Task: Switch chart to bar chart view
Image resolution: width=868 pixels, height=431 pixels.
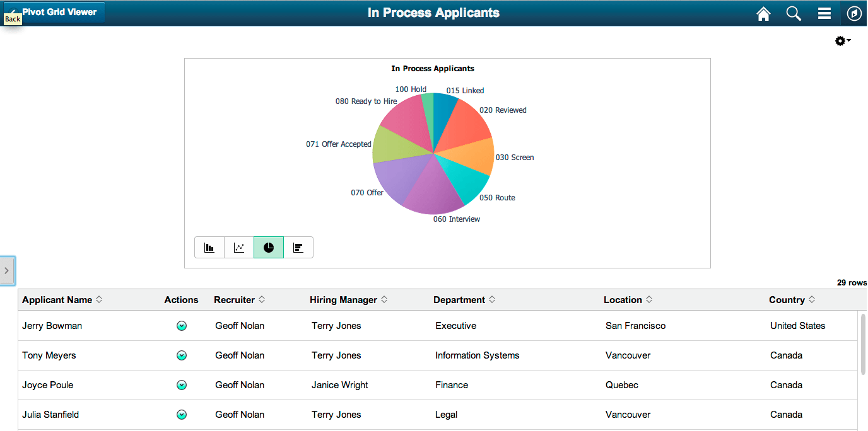Action: [x=209, y=247]
